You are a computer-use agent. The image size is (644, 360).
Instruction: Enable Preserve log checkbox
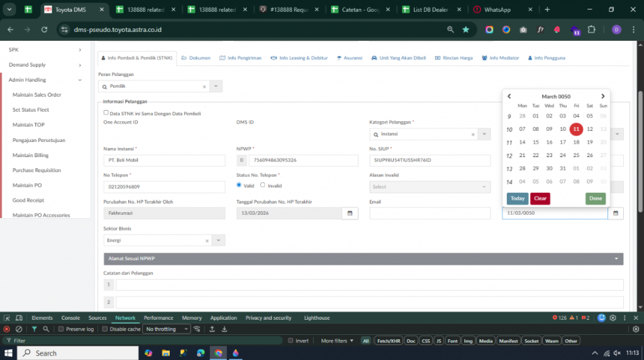point(61,329)
